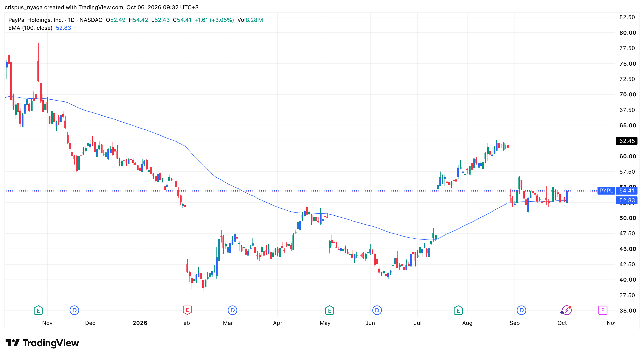This screenshot has height=357, width=644.
Task: Click the black 62.45 price label
Action: click(626, 141)
